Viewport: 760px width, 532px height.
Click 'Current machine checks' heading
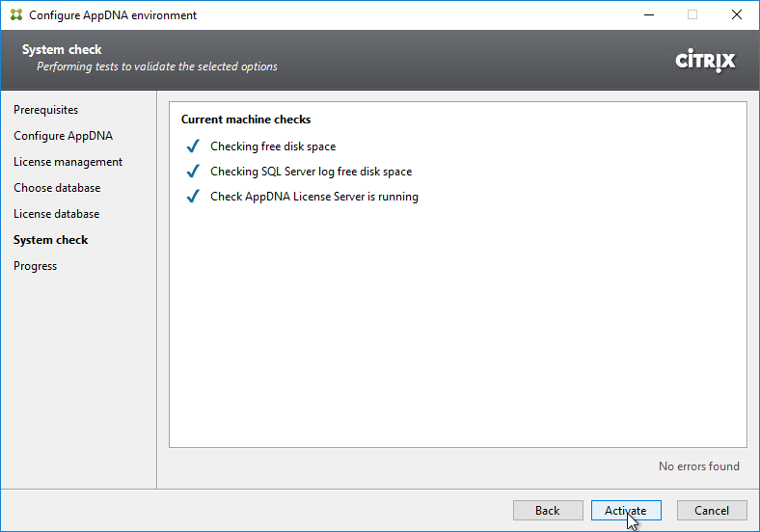click(x=246, y=120)
